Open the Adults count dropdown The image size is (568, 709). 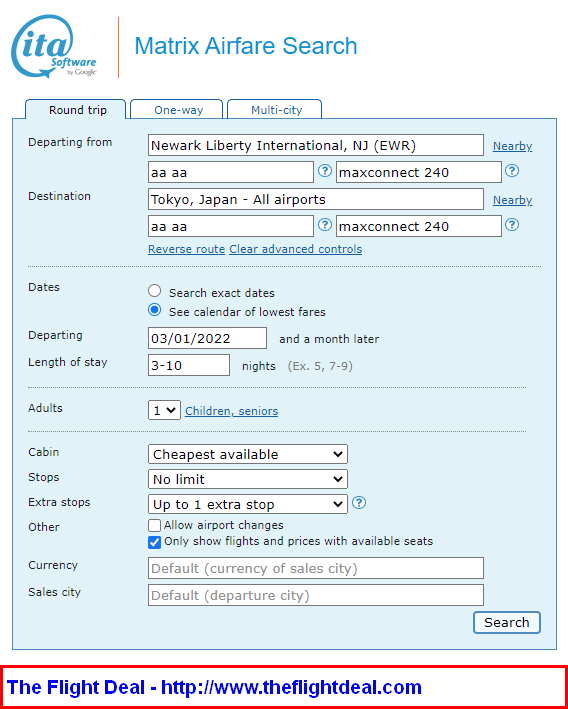(164, 410)
